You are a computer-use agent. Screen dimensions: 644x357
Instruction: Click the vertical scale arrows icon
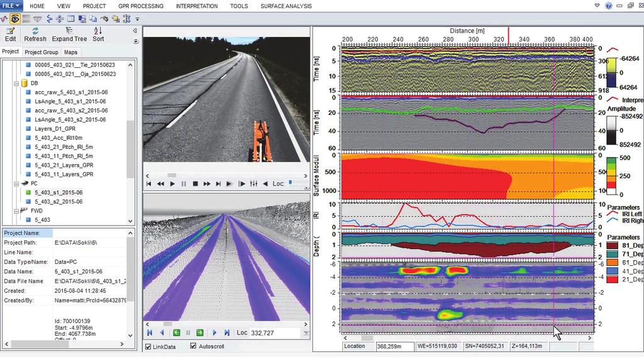click(127, 19)
